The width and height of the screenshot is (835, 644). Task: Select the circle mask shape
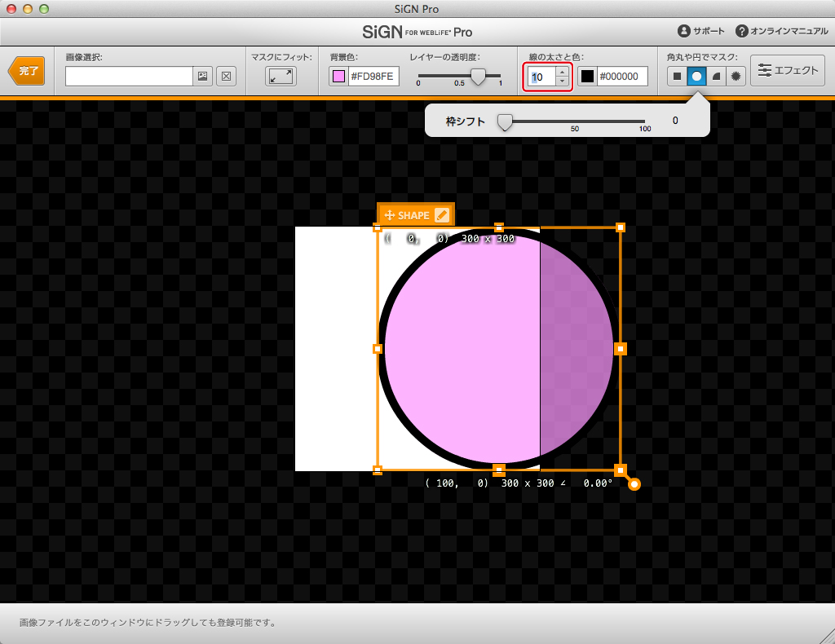[x=696, y=76]
